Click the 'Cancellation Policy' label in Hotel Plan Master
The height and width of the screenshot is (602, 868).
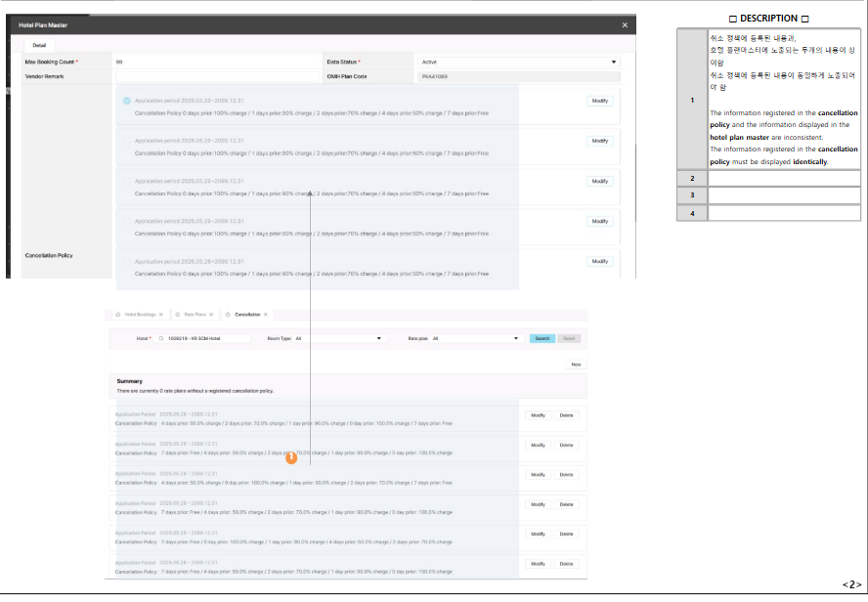tap(49, 256)
